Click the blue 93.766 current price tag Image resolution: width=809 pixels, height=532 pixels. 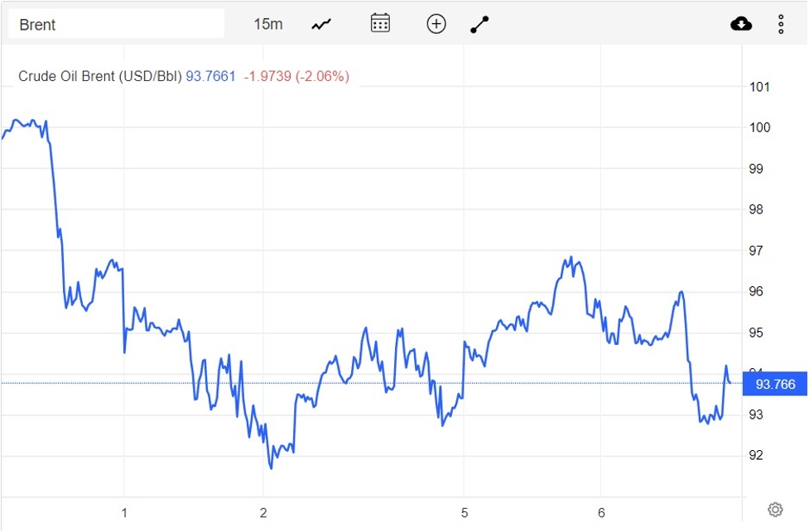tap(775, 384)
